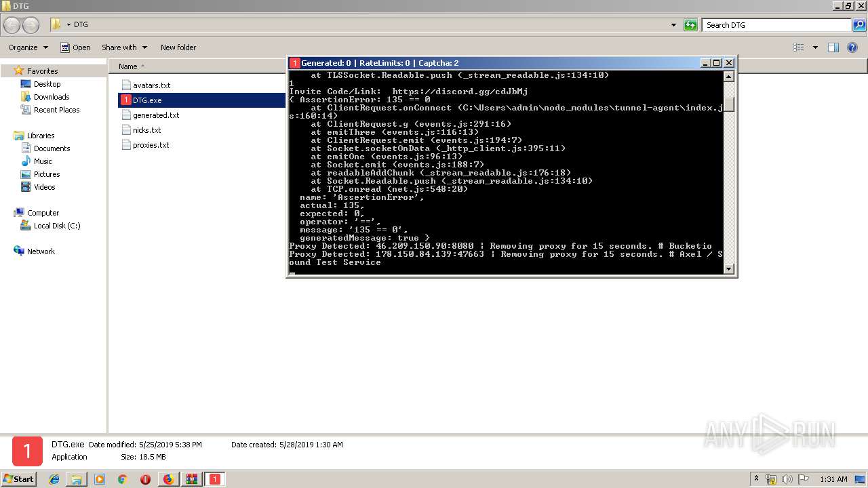Maximize the console window
Screen dimensions: 868x488
[717, 63]
